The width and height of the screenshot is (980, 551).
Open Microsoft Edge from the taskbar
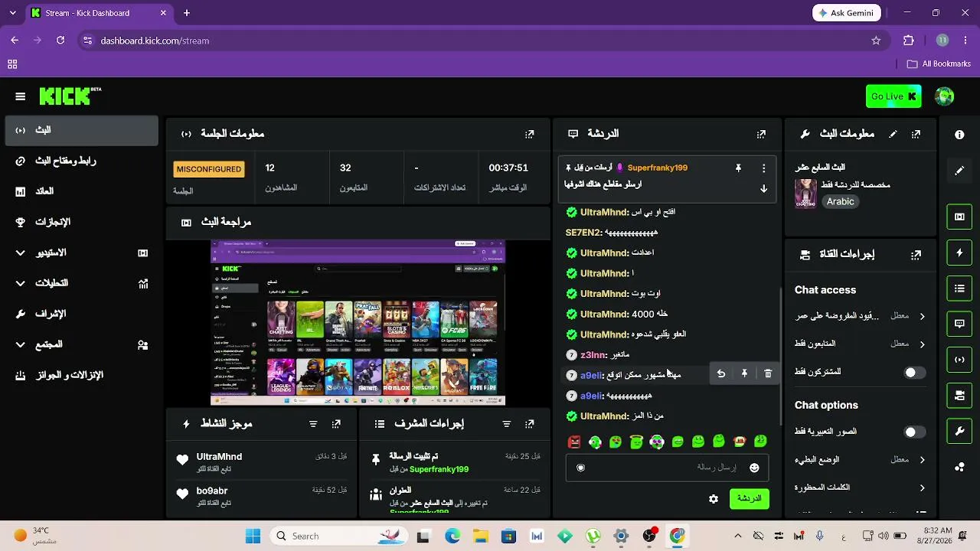coord(452,536)
